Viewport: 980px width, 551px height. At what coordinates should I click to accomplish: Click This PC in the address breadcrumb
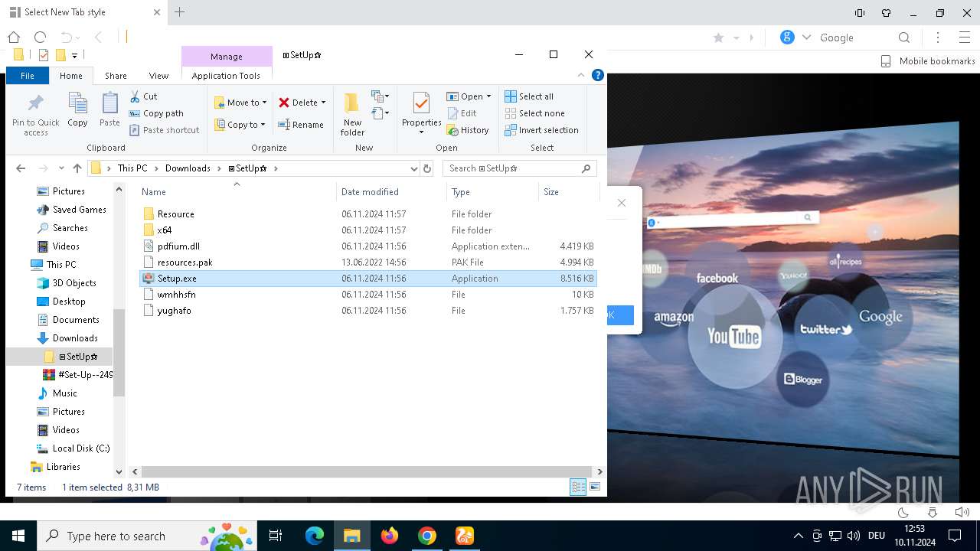(132, 168)
